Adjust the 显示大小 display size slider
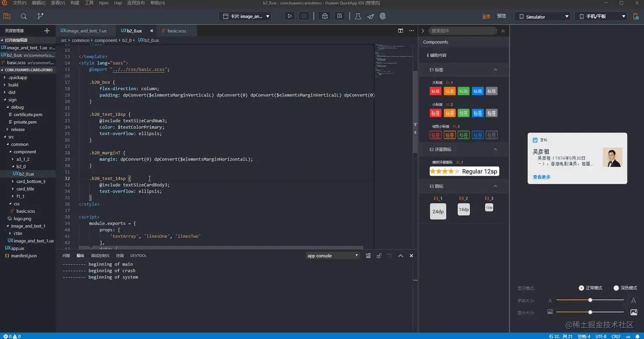 point(590,312)
